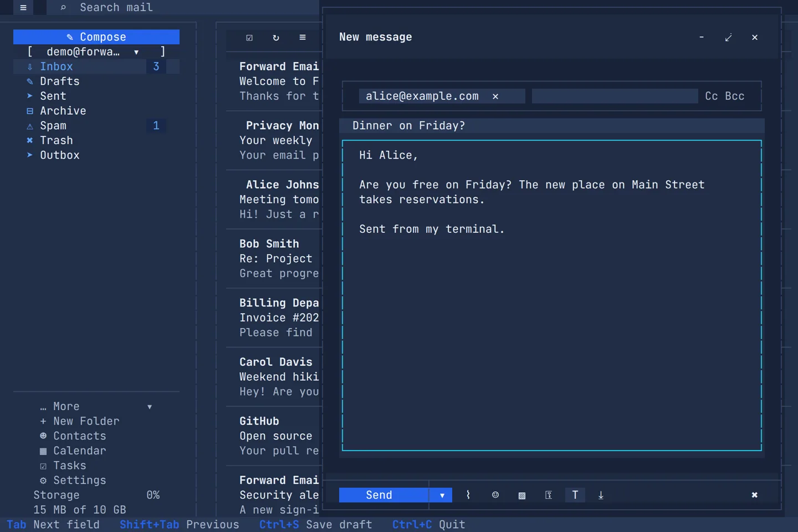798x532 pixels.
Task: Discard the draft with the bottom X icon
Action: click(x=754, y=495)
